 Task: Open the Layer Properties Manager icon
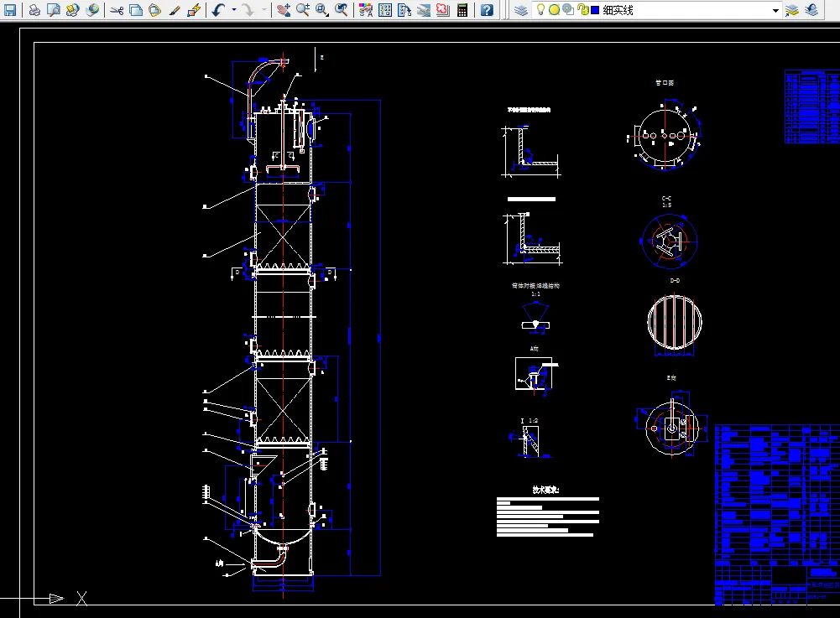click(521, 9)
